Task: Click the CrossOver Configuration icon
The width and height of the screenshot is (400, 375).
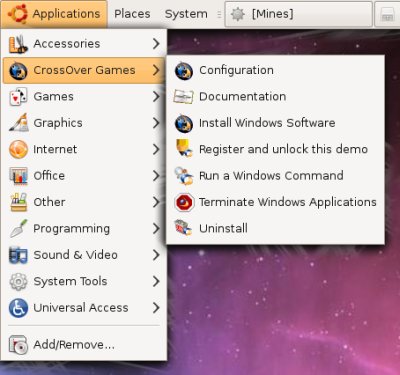Action: pos(184,70)
